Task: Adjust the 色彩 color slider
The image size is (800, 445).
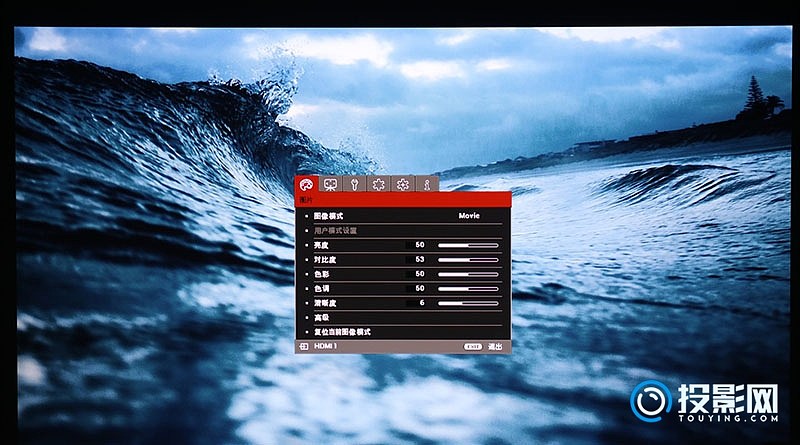Action: (468, 274)
